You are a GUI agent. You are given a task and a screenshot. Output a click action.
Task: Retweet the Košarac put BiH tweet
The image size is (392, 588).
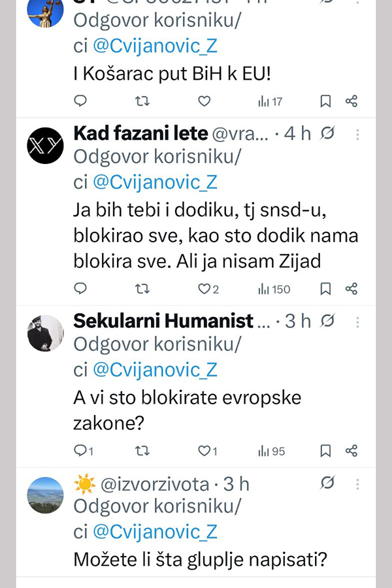tap(142, 101)
